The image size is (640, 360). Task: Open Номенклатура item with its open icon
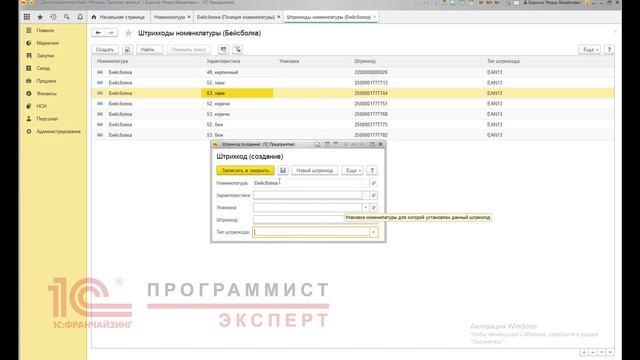coord(373,183)
